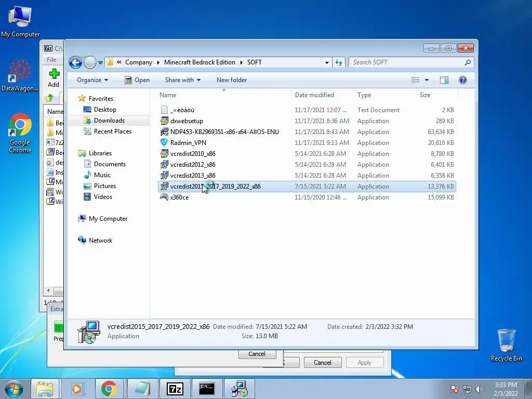This screenshot has height=399, width=532.
Task: Click the Open toolbar button
Action: click(x=137, y=80)
